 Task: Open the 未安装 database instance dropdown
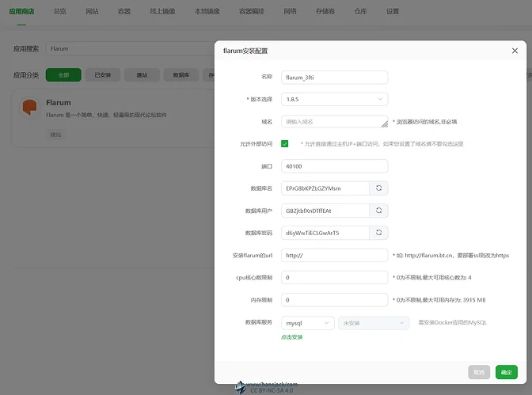click(374, 323)
